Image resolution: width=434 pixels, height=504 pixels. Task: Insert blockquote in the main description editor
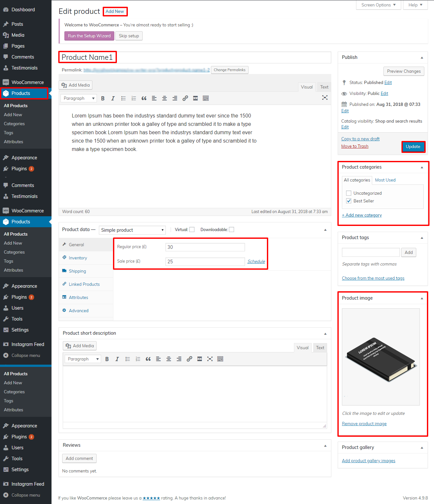(x=144, y=98)
